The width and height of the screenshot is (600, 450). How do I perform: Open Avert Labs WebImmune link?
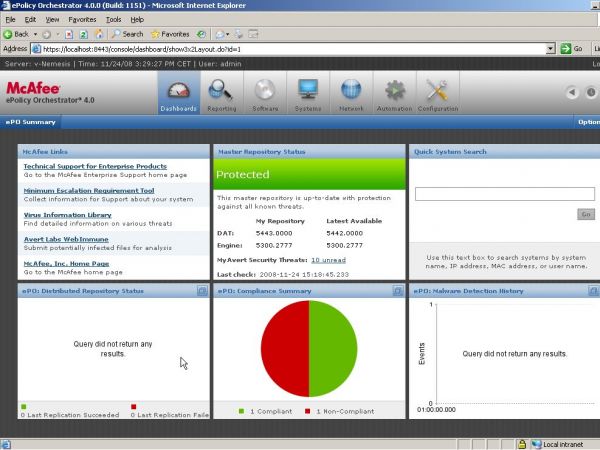click(x=66, y=239)
